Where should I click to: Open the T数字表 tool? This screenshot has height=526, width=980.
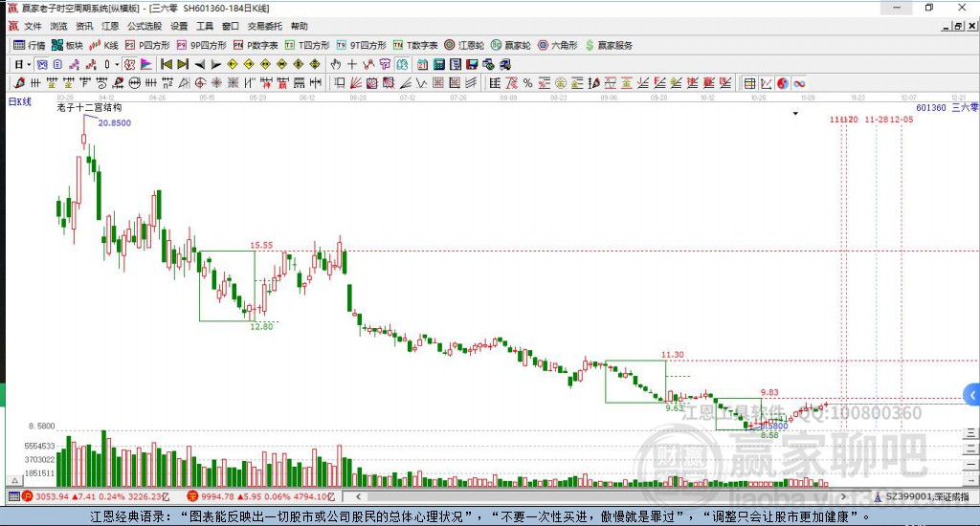pyautogui.click(x=415, y=45)
